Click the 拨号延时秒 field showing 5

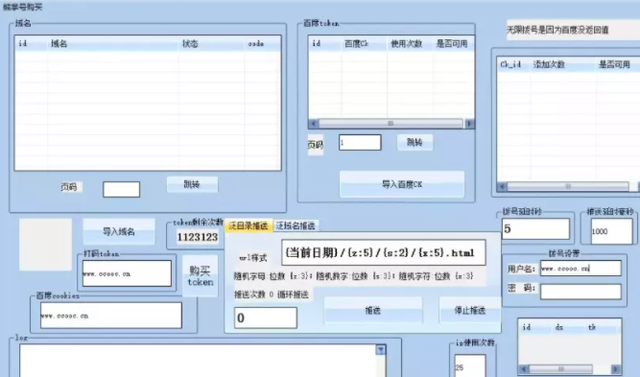pyautogui.click(x=536, y=229)
